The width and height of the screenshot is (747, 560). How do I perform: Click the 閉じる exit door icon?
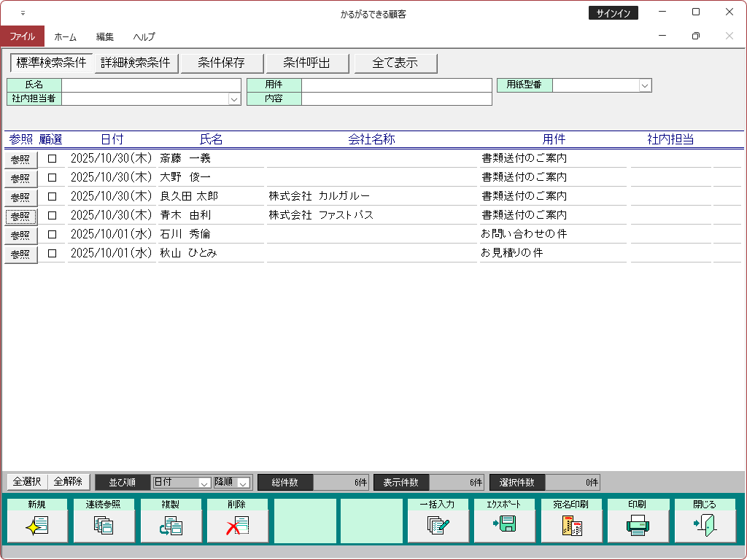tap(705, 525)
